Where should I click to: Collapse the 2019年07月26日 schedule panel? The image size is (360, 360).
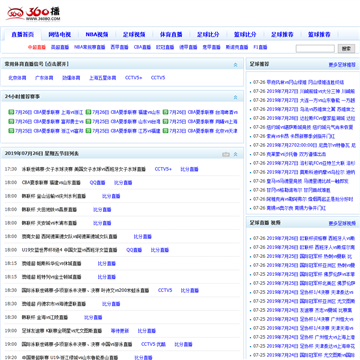click(236, 154)
